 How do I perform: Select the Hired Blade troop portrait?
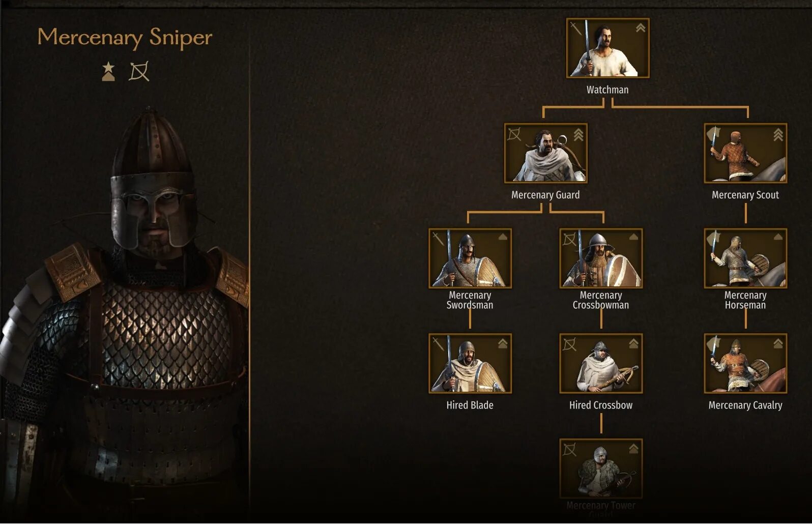[x=470, y=364]
